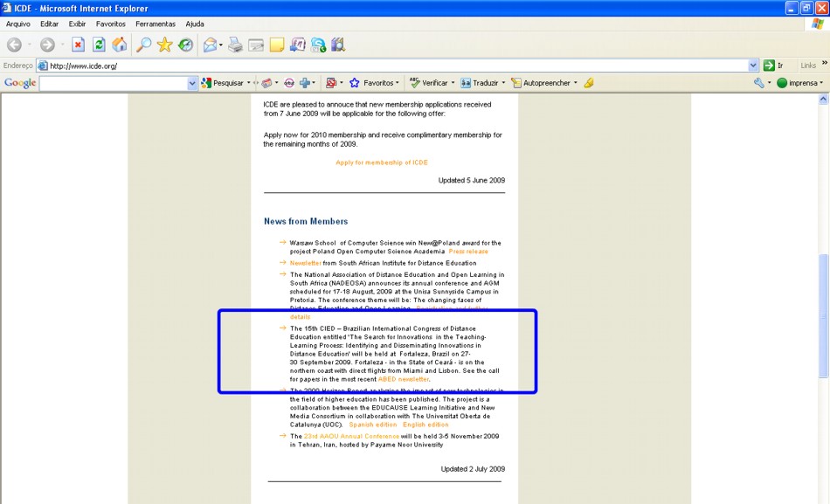Click the yellow highlighter icon

click(x=589, y=83)
